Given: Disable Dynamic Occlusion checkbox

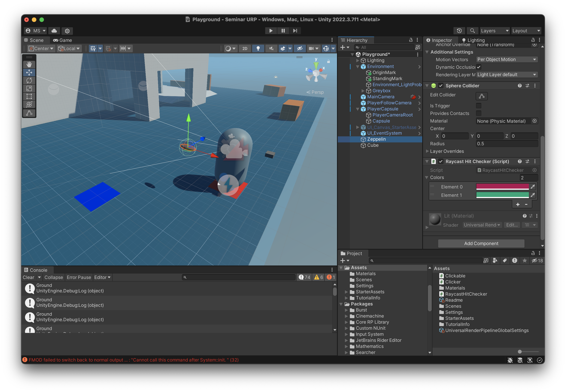Looking at the screenshot, I should [478, 67].
